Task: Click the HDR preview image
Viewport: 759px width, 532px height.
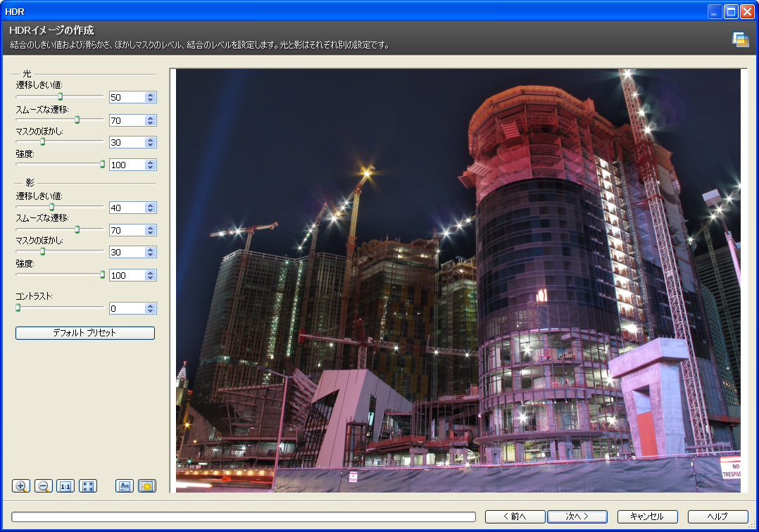Action: click(458, 280)
